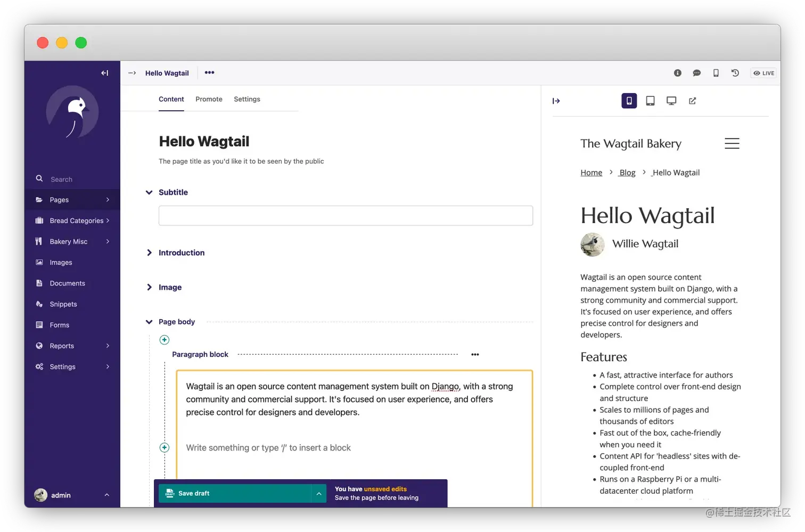805x532 pixels.
Task: Open page info panel via the info icon
Action: point(677,73)
